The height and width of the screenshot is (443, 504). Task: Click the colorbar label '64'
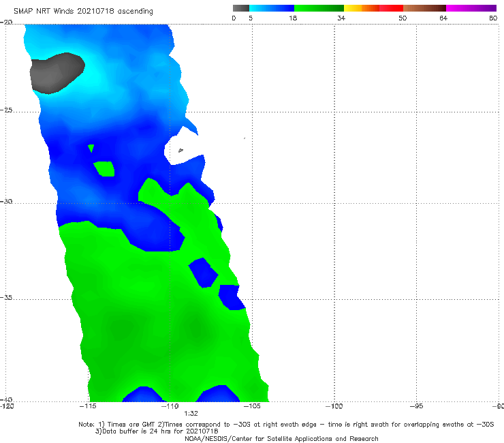[x=443, y=18]
